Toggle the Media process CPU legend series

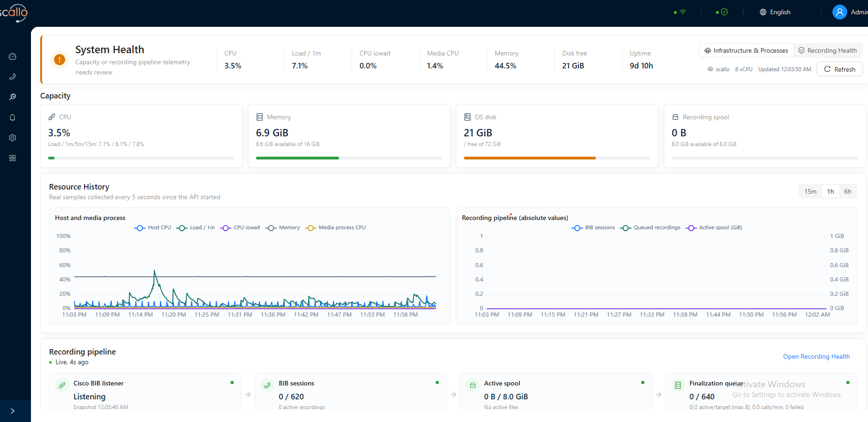coord(335,227)
